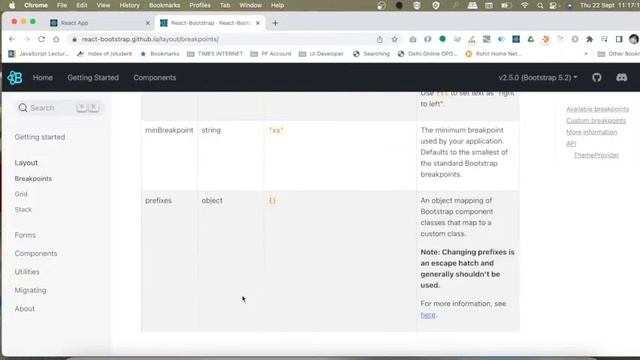Click the 'xs' default value
Viewport: 640px width, 360px height.
pos(276,131)
